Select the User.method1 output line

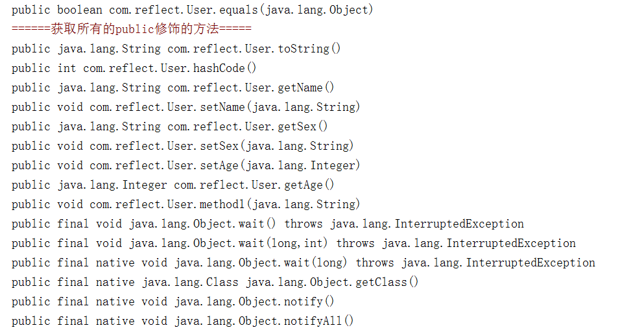185,204
